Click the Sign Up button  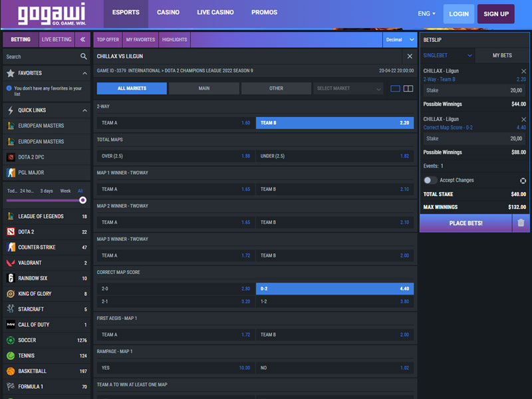click(496, 14)
